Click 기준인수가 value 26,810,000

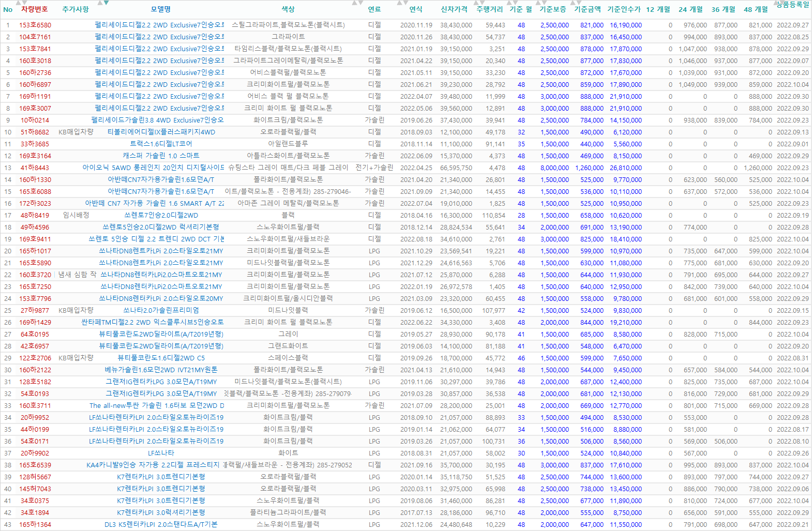click(x=626, y=168)
